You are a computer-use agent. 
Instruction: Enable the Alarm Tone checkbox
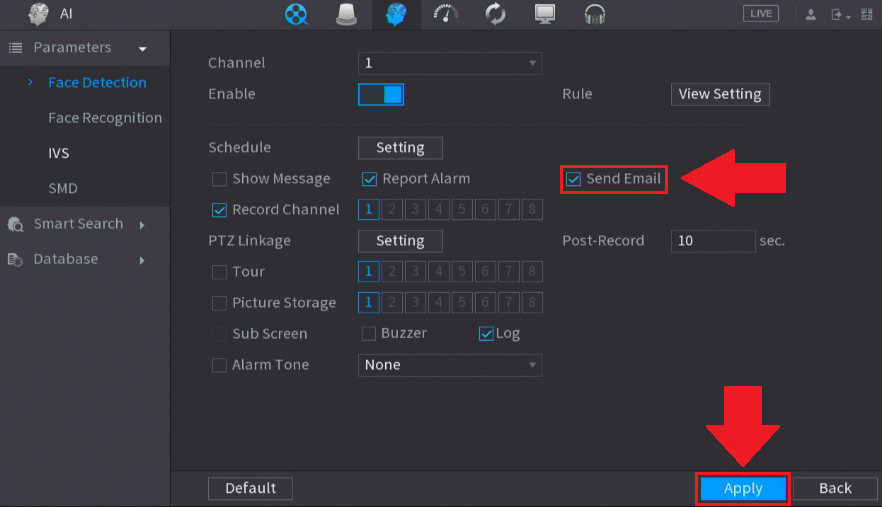(x=219, y=365)
